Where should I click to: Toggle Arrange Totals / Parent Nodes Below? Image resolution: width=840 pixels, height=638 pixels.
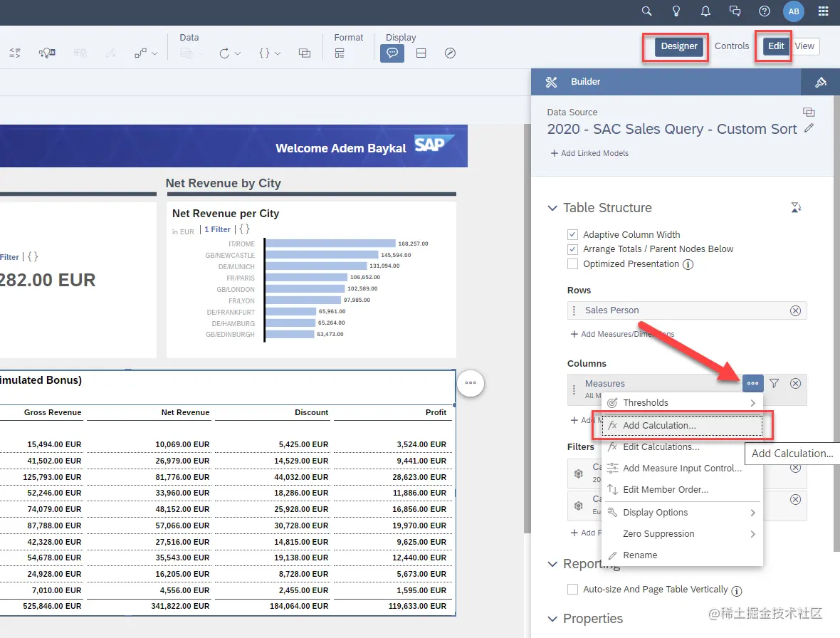572,249
